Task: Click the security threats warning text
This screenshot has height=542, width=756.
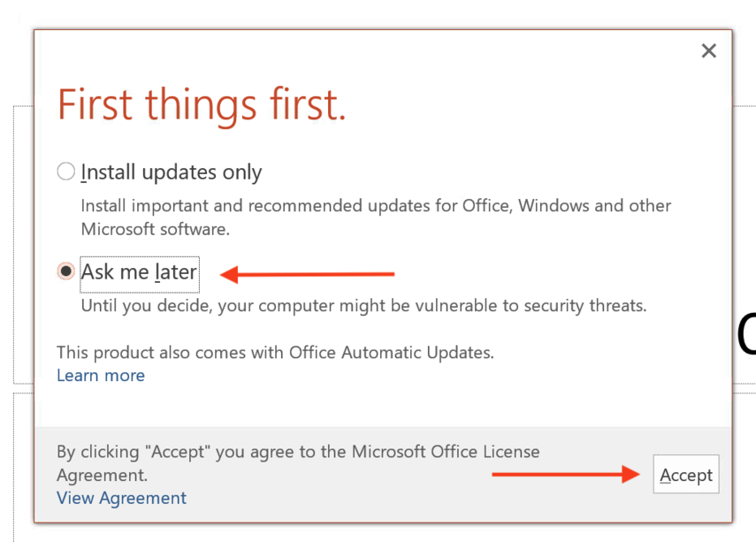Action: point(363,306)
